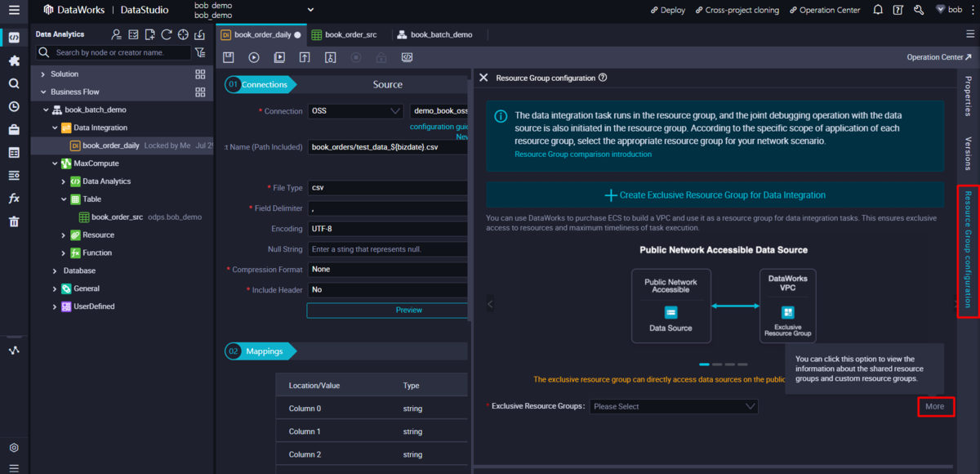Select the book_order_daily tab
The width and height of the screenshot is (980, 474).
(x=261, y=34)
